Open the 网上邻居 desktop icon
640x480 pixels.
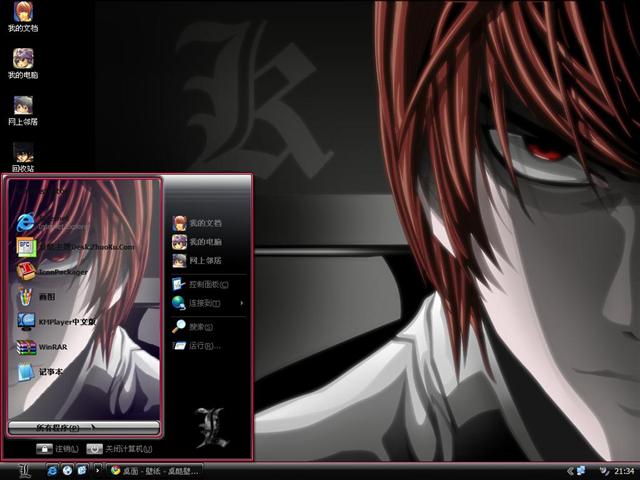pos(23,111)
